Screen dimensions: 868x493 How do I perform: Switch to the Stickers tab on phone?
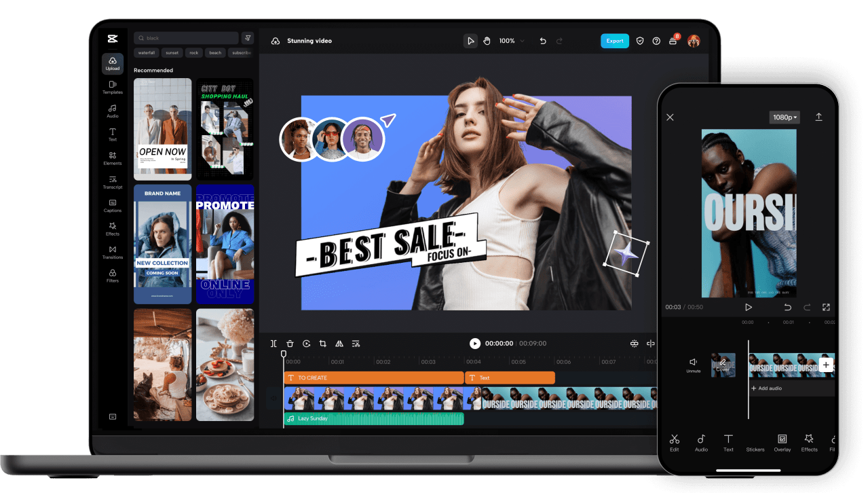click(x=755, y=443)
